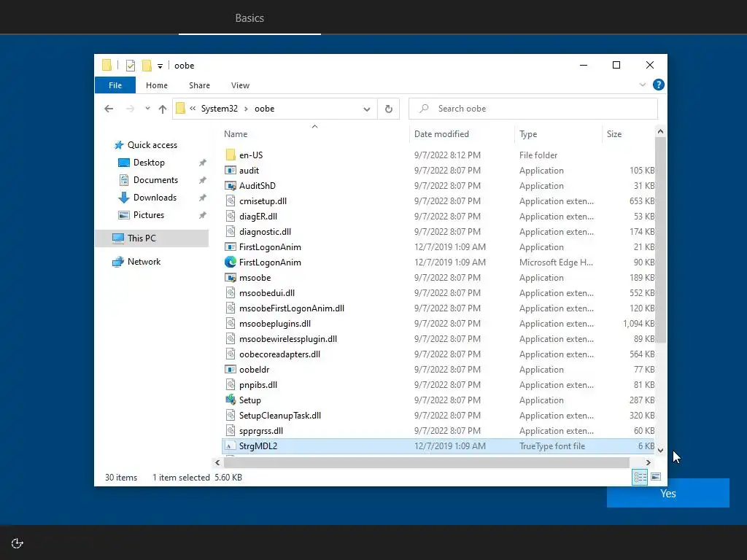Select pnpibs.dll in the file list
This screenshot has width=747, height=560.
[x=258, y=385]
